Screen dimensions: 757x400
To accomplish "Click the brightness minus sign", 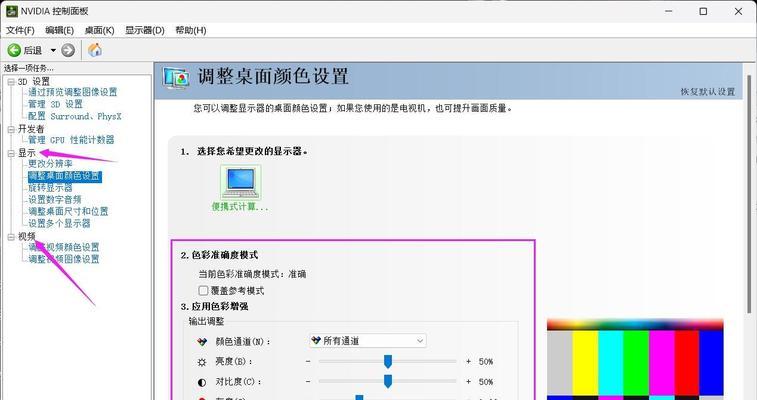I will 308,361.
